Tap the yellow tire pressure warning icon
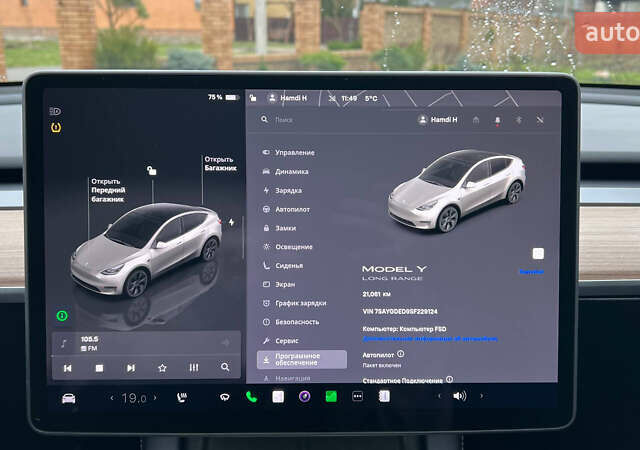 [56, 127]
